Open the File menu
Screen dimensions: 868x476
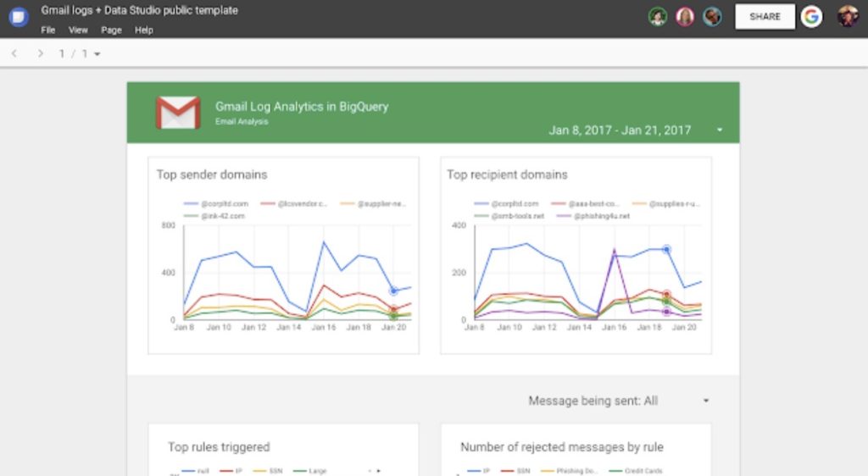coord(48,30)
